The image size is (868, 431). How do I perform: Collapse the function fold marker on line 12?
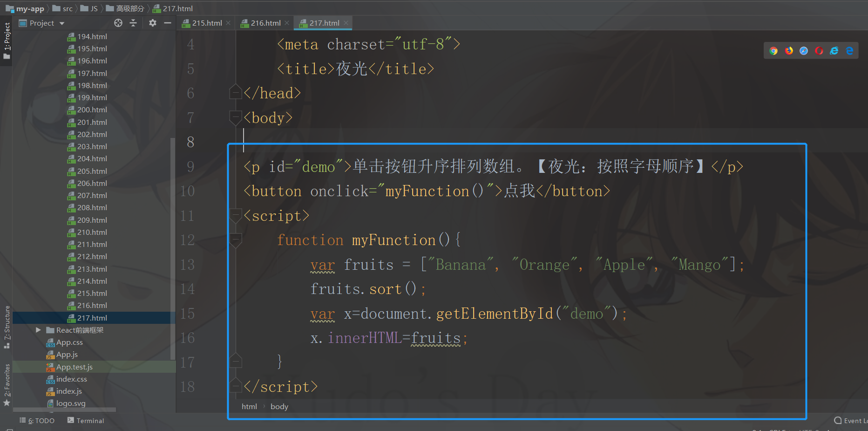point(236,240)
